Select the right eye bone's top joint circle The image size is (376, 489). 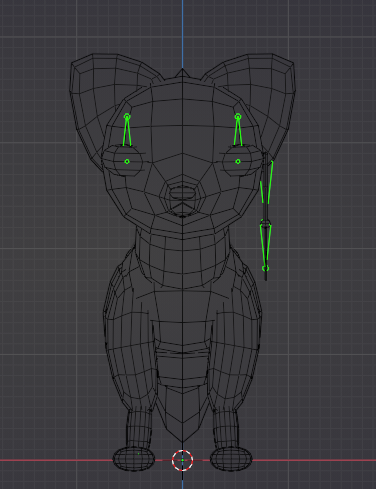[x=238, y=116]
